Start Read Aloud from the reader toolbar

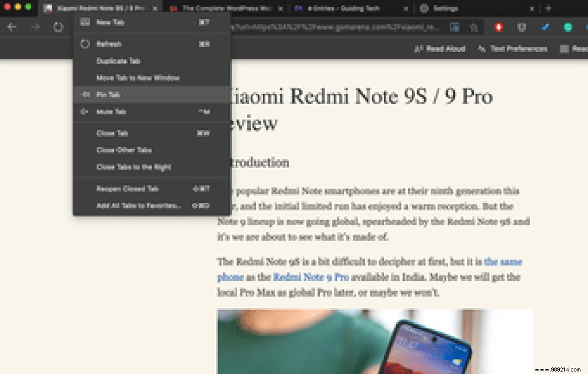(440, 49)
